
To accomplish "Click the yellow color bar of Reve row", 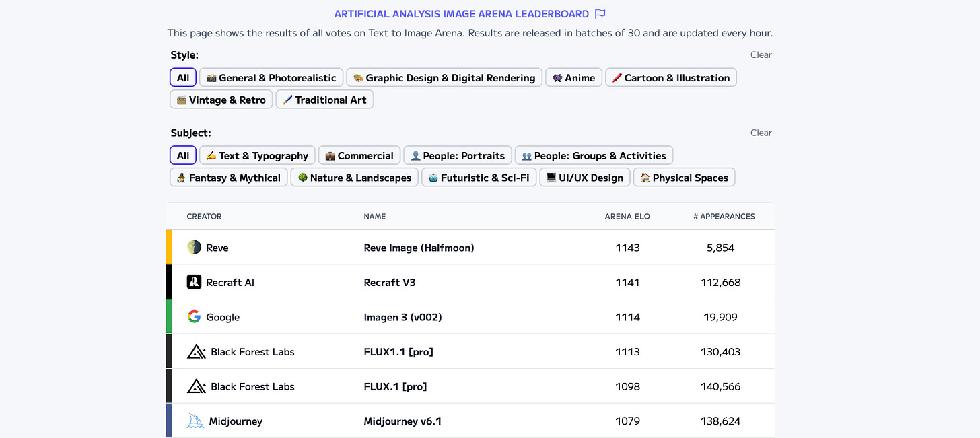I will [169, 247].
